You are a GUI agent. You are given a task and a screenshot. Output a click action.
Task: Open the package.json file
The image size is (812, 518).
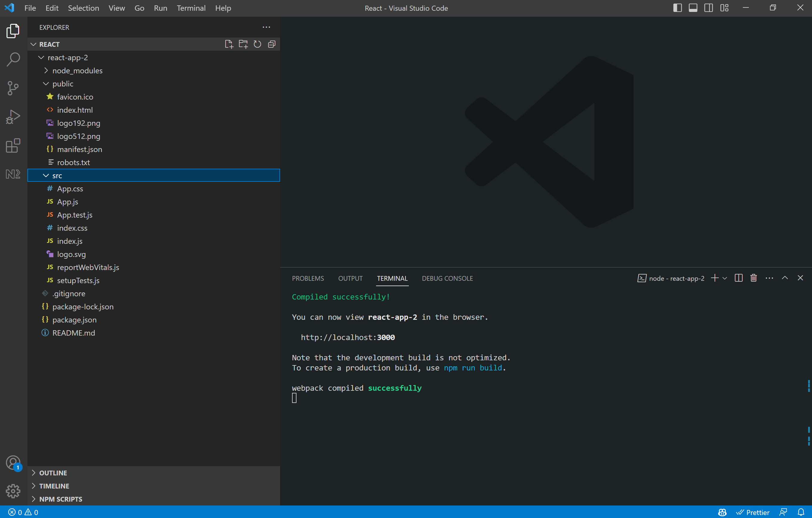point(154,320)
